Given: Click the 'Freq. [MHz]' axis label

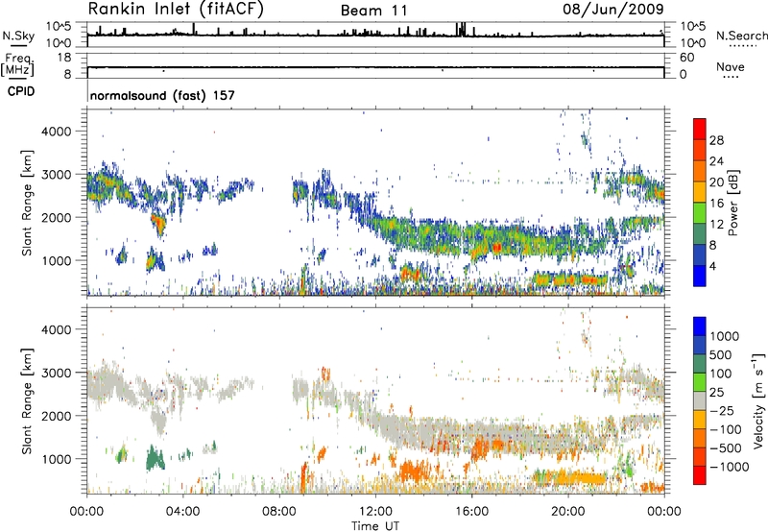Looking at the screenshot, I should [x=17, y=64].
